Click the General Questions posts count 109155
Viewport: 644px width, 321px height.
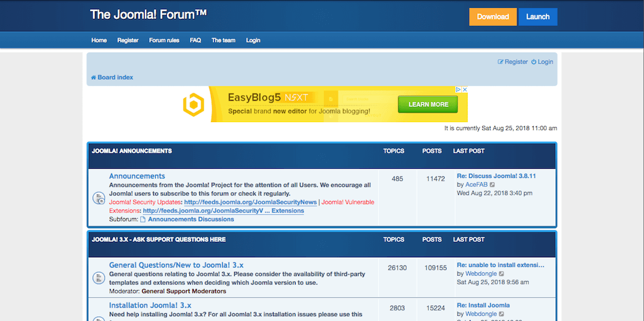point(435,268)
